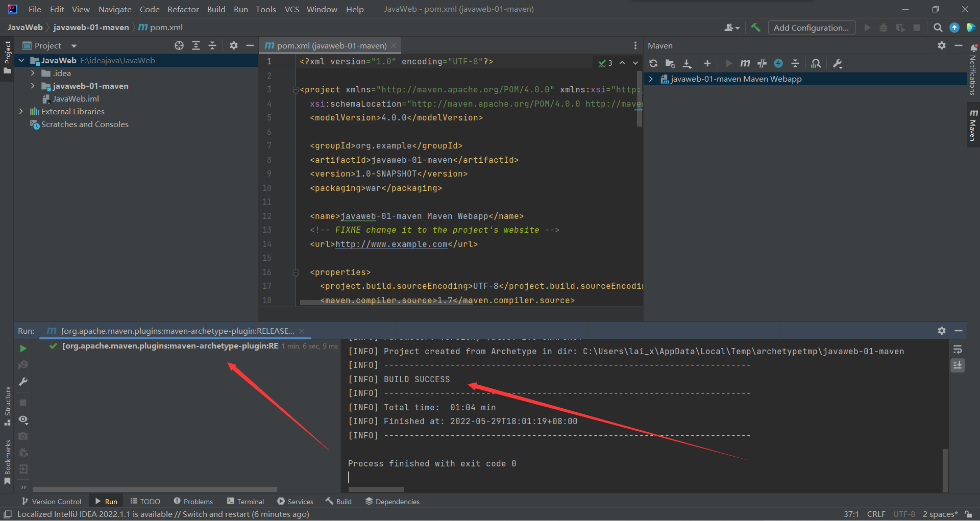
Task: Click the Run console vertical scrollbar
Action: [x=945, y=470]
